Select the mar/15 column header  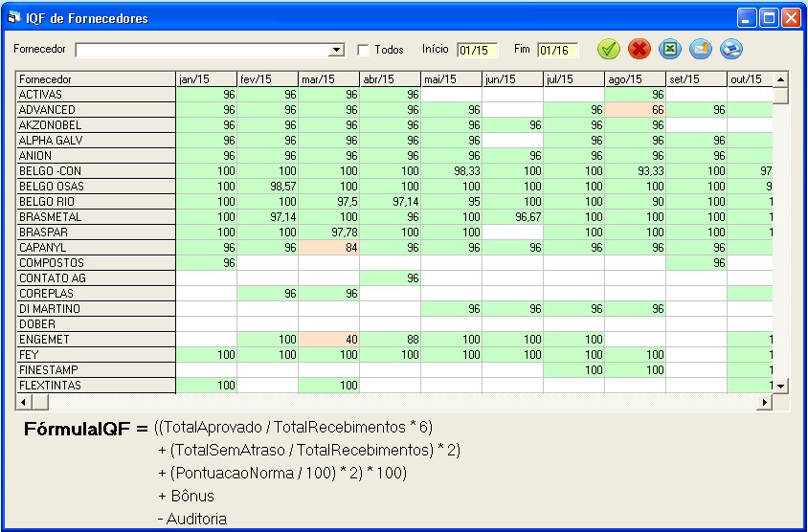[328, 79]
